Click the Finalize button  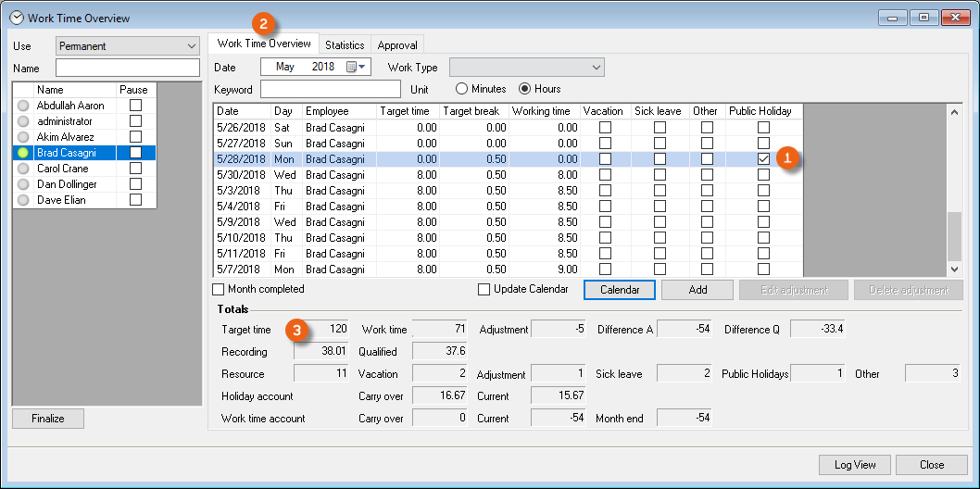(48, 419)
